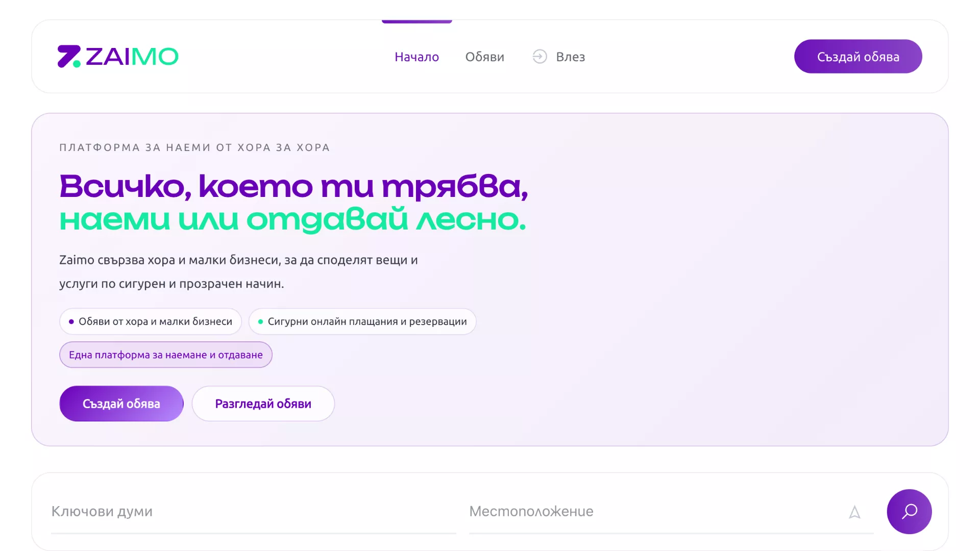This screenshot has width=980, height=551.
Task: Click the green dot in the payments feature pill
Action: click(261, 321)
